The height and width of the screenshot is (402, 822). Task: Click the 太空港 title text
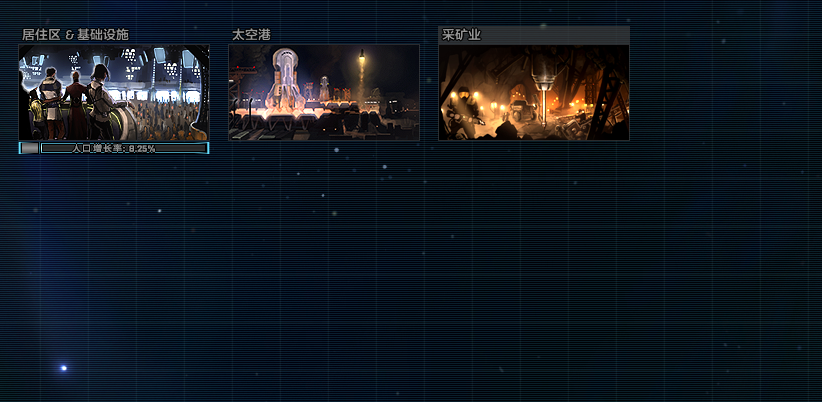251,35
